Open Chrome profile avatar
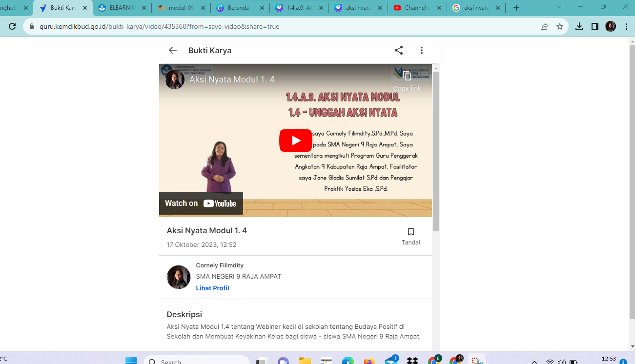 (611, 26)
